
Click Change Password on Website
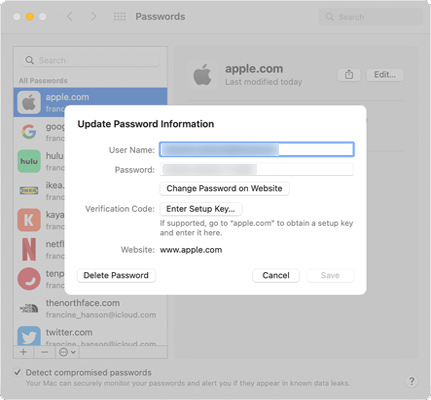click(x=224, y=189)
